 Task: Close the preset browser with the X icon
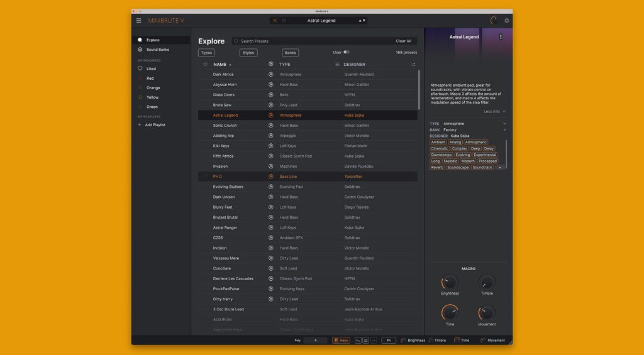pyautogui.click(x=275, y=21)
